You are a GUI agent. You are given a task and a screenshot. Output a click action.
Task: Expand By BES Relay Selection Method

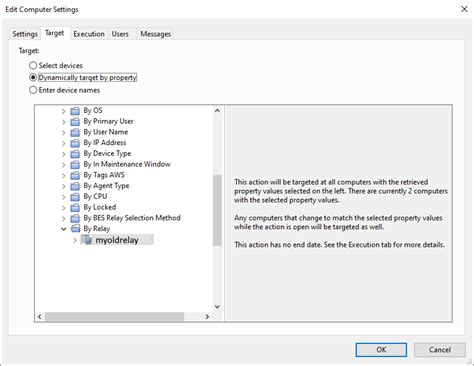tap(63, 219)
